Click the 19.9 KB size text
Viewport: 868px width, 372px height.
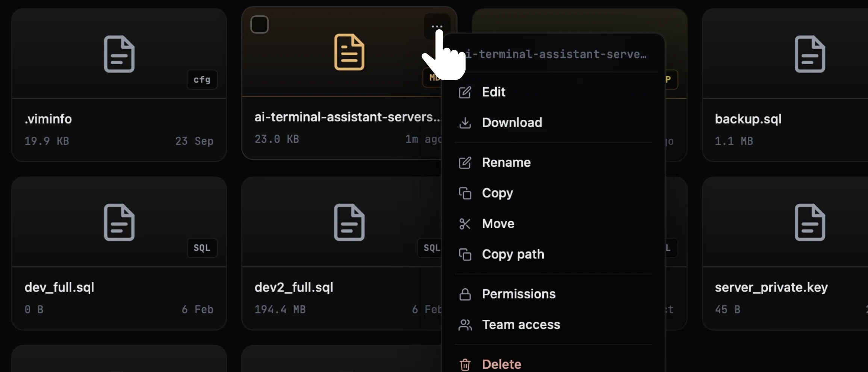(47, 141)
